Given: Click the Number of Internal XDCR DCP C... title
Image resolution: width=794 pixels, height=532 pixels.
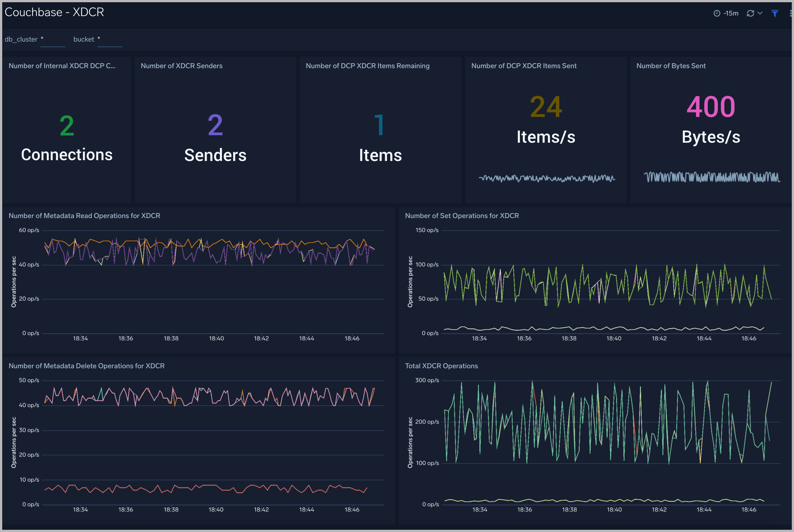Looking at the screenshot, I should pos(62,66).
